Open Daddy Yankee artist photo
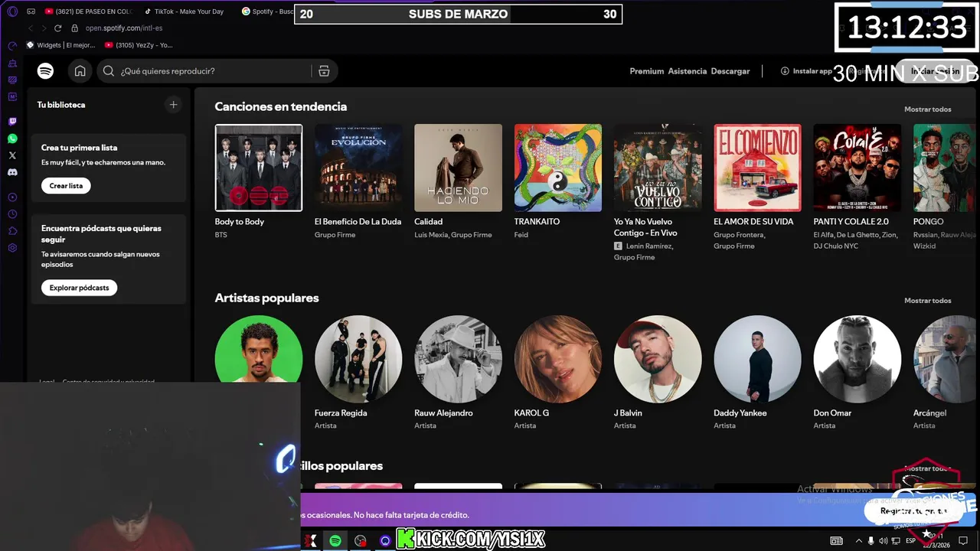 click(x=757, y=359)
